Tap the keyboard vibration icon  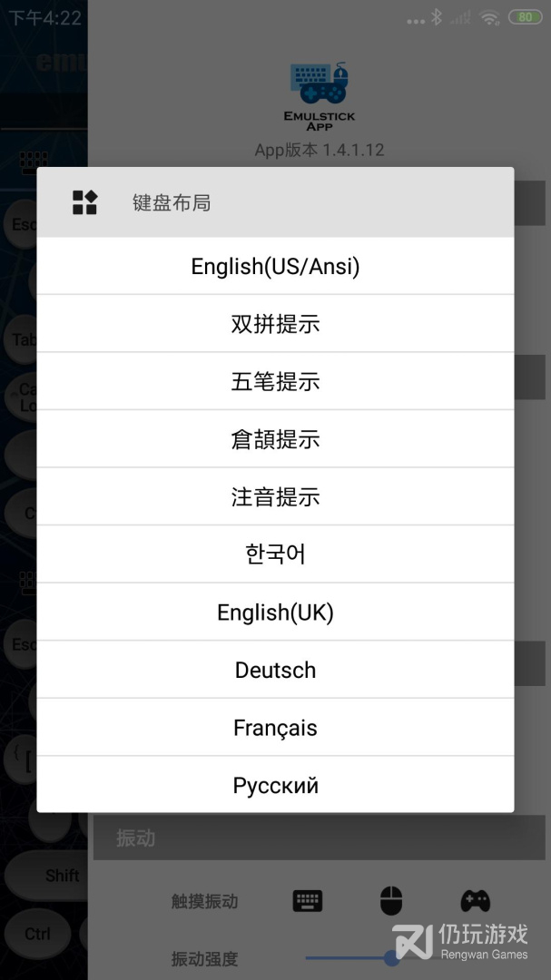(308, 901)
